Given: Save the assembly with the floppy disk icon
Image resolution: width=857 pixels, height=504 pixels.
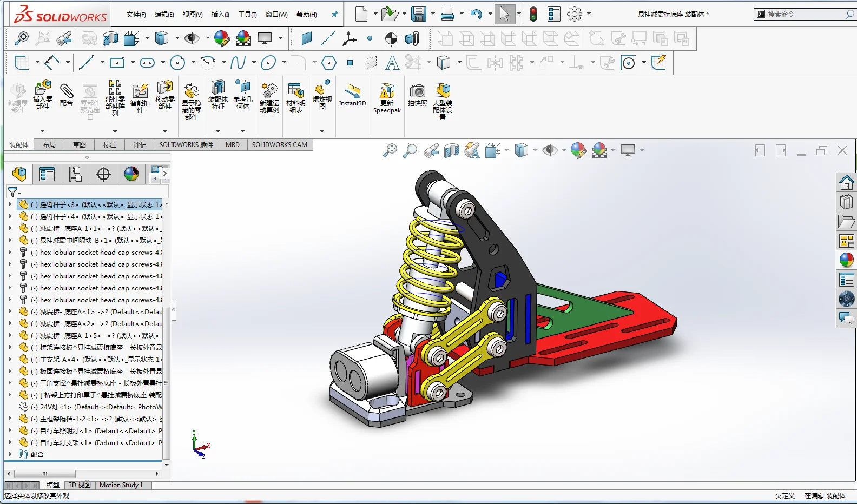Looking at the screenshot, I should click(x=419, y=14).
